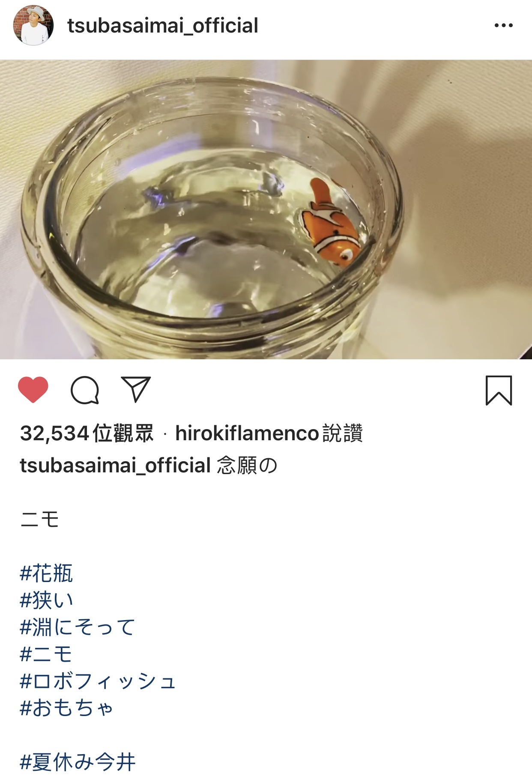This screenshot has height=782, width=532.
Task: Open hashtag #夏休み今井
Action: (78, 762)
